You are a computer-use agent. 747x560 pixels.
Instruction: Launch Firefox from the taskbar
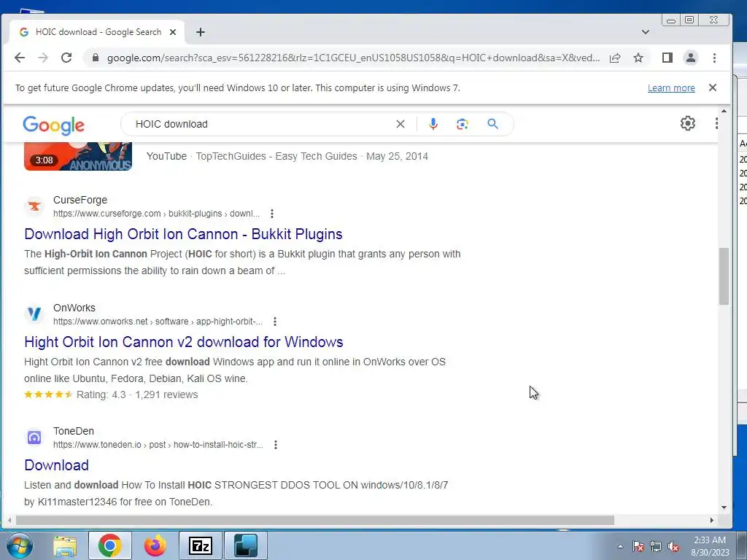tap(155, 545)
